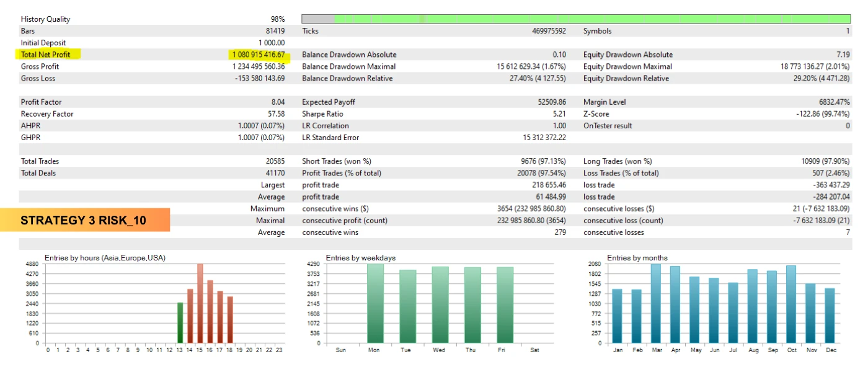Click the March bar in months chart
This screenshot has width=868, height=372.
tap(655, 304)
